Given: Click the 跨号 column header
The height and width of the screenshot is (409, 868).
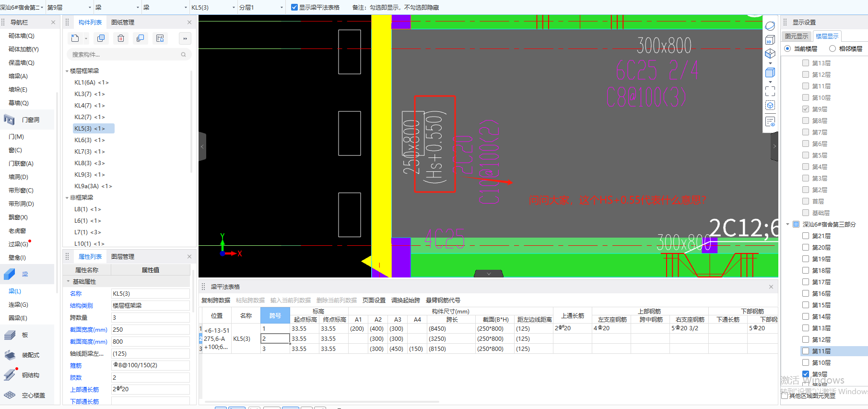Looking at the screenshot, I should click(275, 315).
